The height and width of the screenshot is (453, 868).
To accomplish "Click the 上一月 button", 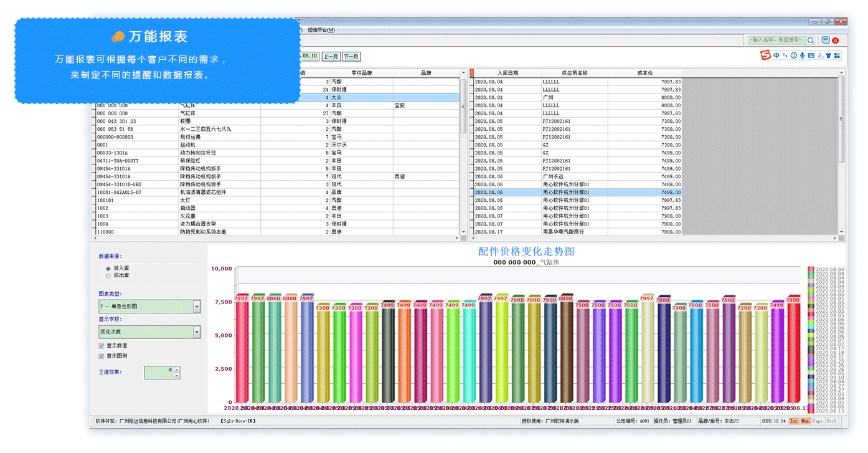I will (x=331, y=57).
